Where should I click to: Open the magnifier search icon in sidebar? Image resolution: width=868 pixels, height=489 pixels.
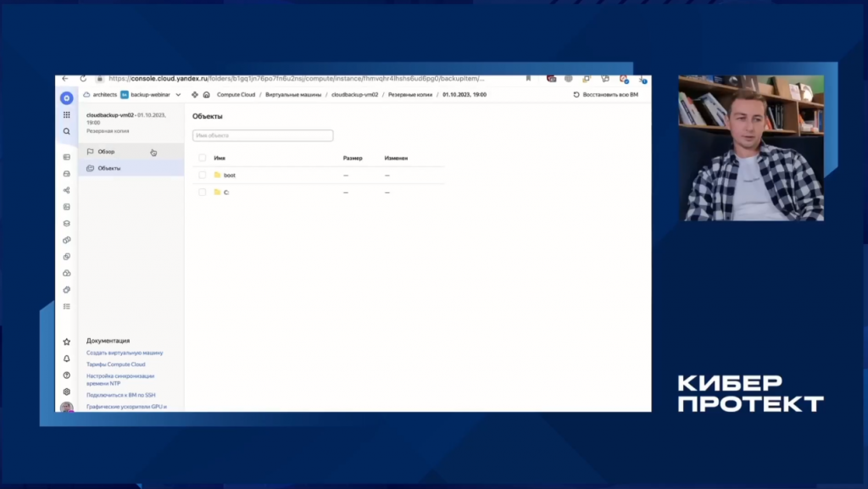pyautogui.click(x=66, y=131)
